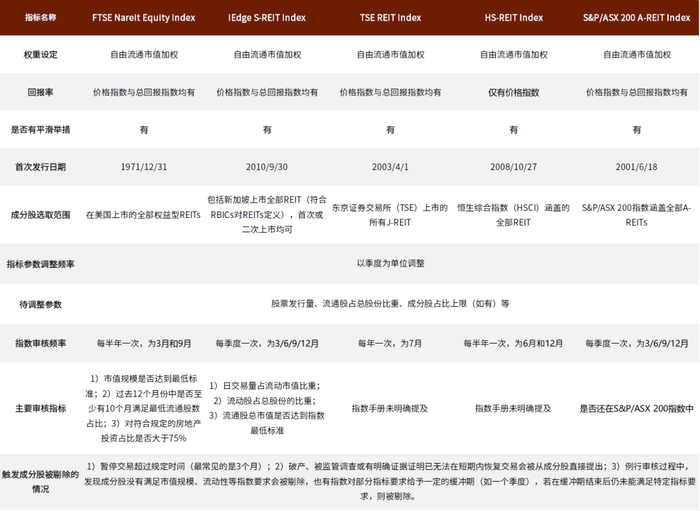
Task: Select the date 2003/4/1
Action: click(x=391, y=167)
